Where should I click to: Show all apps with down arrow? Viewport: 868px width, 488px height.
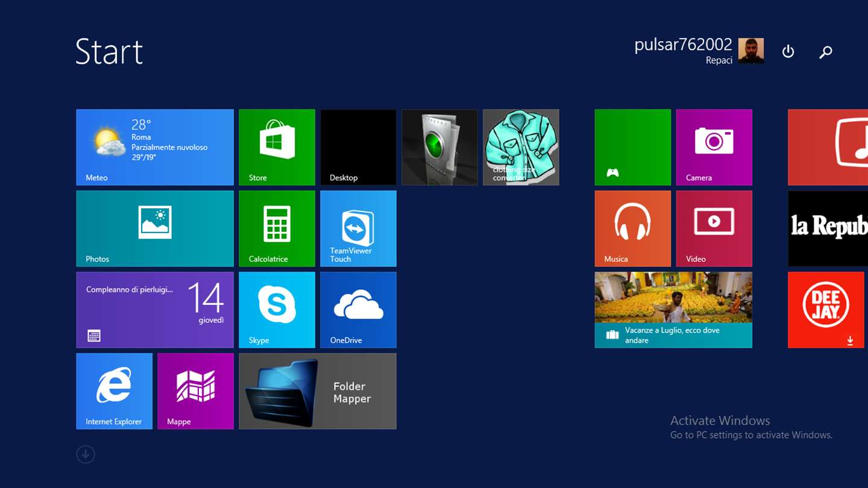(x=86, y=454)
